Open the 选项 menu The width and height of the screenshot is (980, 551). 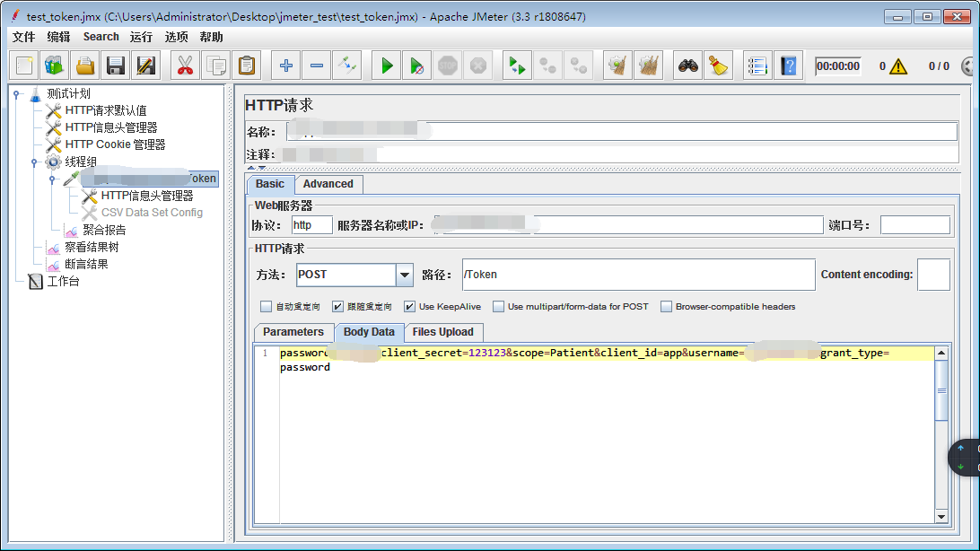tap(176, 37)
